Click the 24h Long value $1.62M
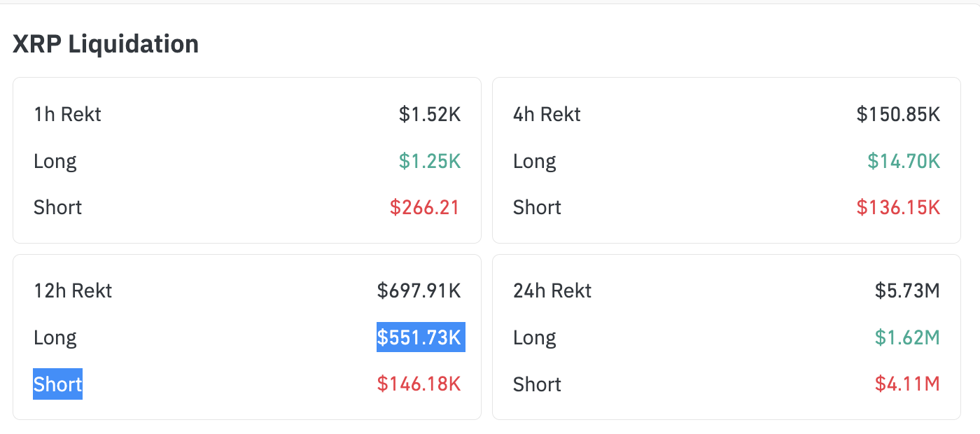The height and width of the screenshot is (434, 980). 907,337
